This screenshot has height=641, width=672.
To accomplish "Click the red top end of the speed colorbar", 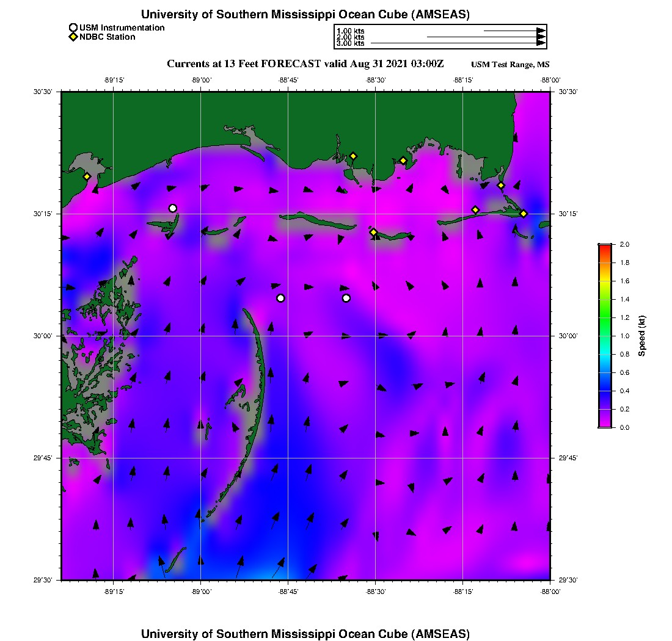I will pyautogui.click(x=605, y=248).
